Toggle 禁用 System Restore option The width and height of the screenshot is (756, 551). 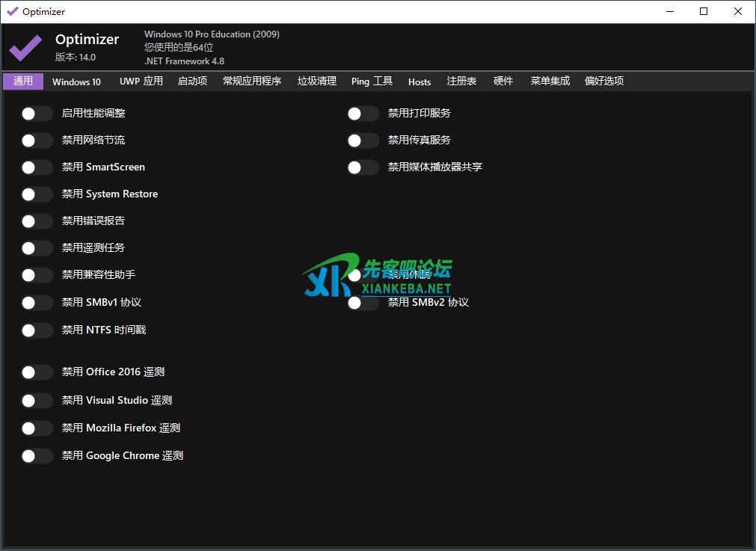tap(37, 194)
